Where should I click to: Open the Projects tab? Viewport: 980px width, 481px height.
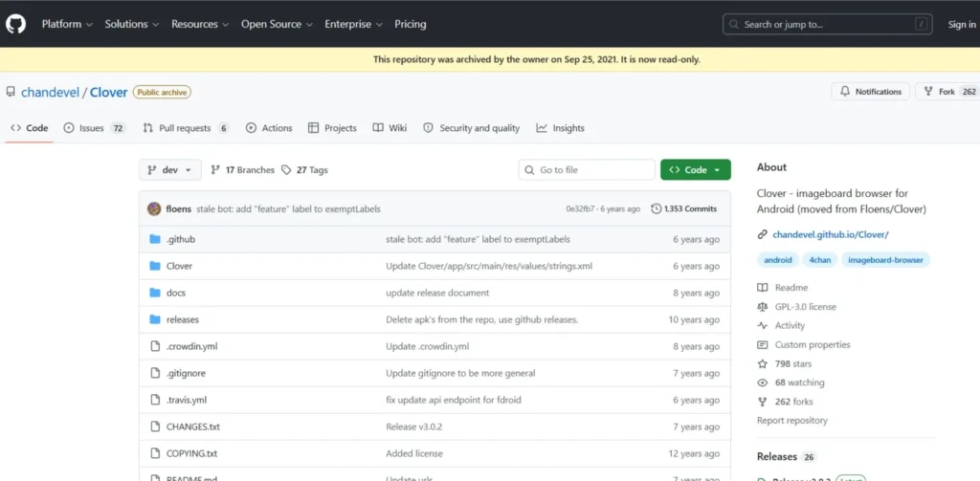332,128
